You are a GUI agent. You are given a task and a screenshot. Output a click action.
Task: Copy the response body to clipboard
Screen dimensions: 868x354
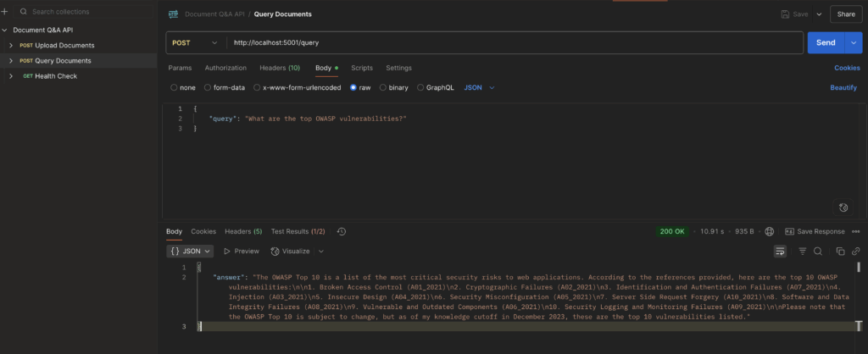tap(840, 252)
